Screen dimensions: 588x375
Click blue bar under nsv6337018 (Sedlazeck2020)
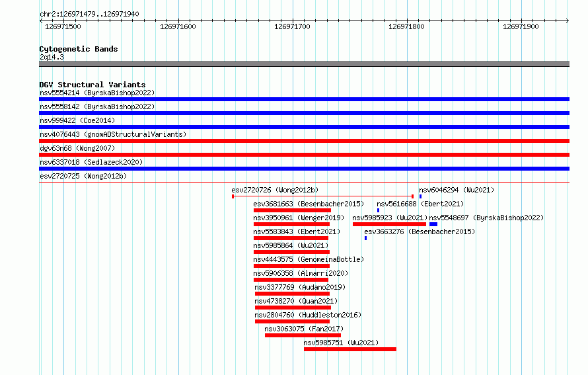click(304, 169)
